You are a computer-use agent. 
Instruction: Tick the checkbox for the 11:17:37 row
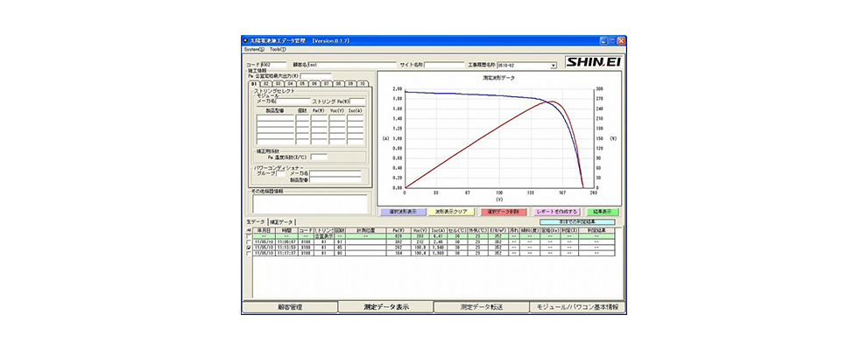pos(249,253)
